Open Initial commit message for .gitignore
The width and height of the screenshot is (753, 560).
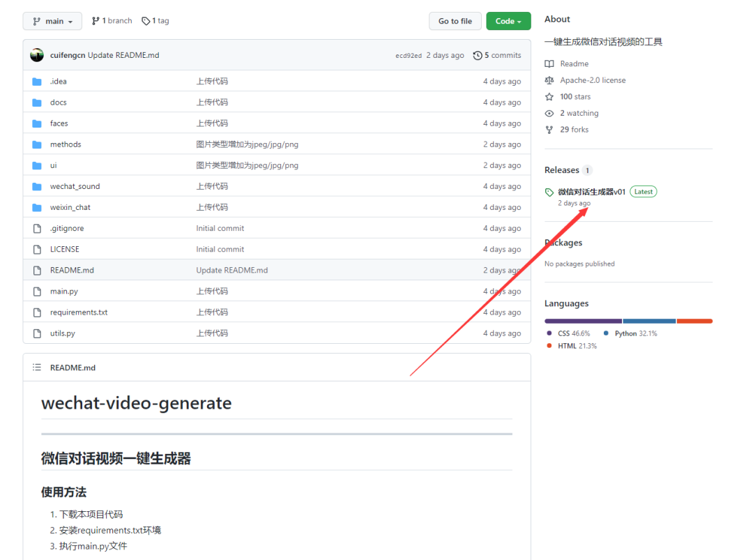[220, 228]
